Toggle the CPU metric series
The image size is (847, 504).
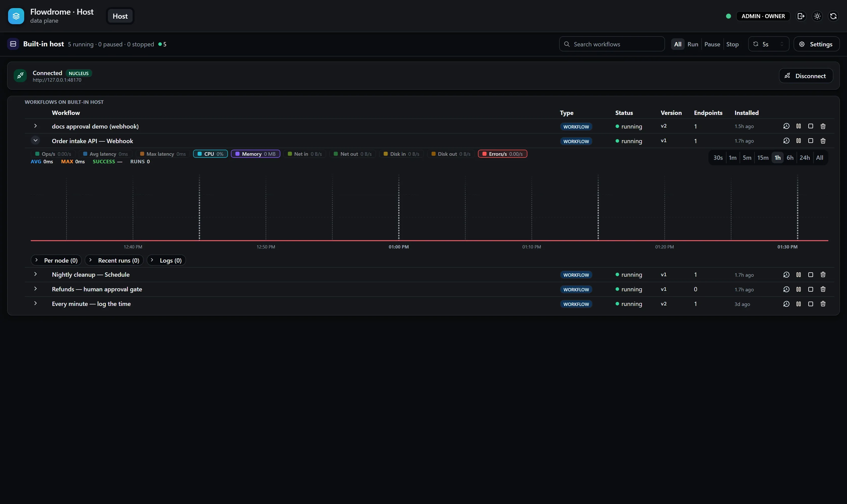210,154
